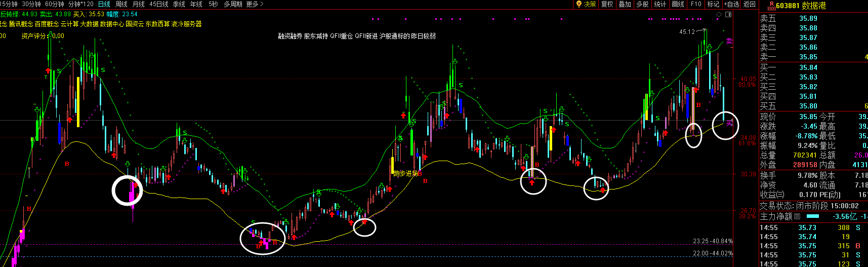Image resolution: width=868 pixels, height=267 pixels.
Task: Click the 换手 value 9.78%
Action: (807, 175)
